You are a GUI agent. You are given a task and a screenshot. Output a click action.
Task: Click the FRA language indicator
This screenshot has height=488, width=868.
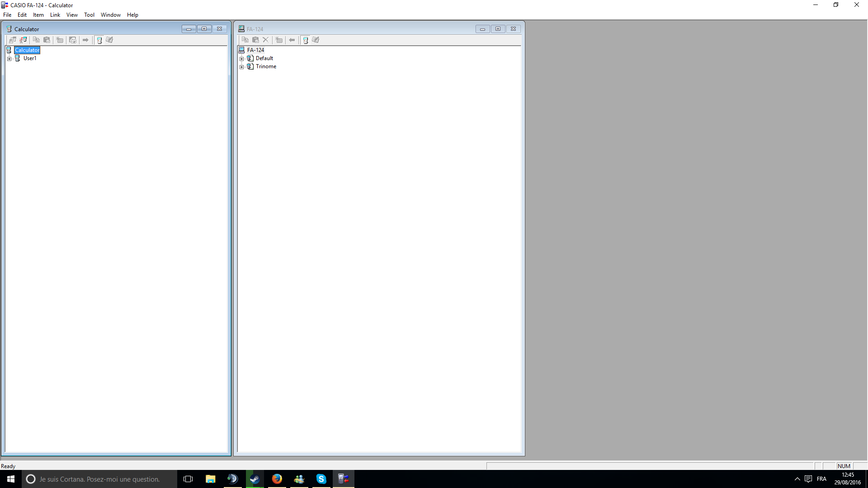[x=821, y=479]
